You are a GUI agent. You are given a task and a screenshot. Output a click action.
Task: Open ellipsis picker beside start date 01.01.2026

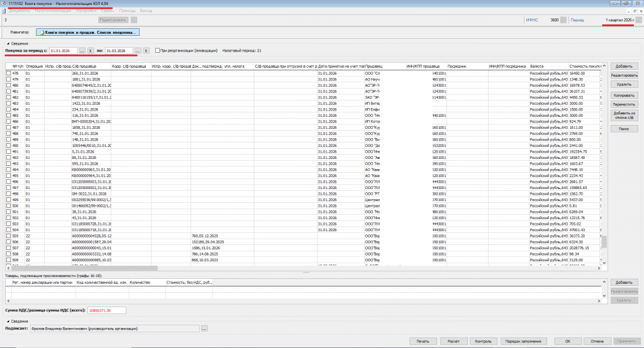[82, 50]
